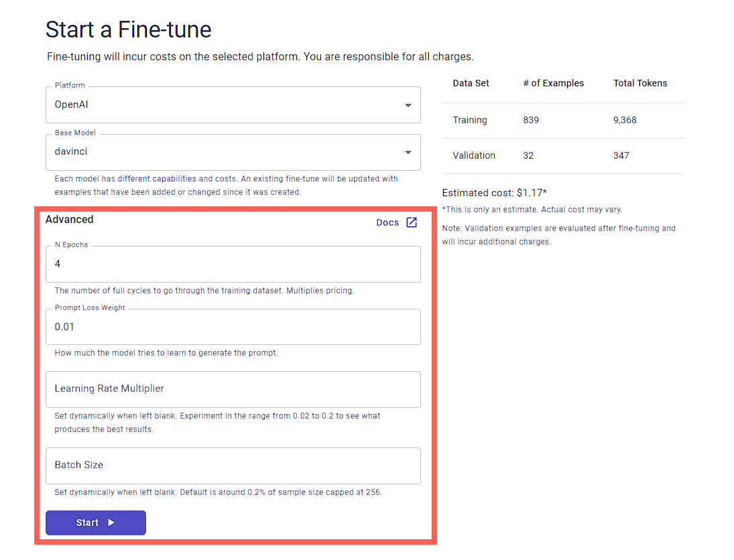Click the Batch Size input field
This screenshot has width=734, height=560.
233,466
